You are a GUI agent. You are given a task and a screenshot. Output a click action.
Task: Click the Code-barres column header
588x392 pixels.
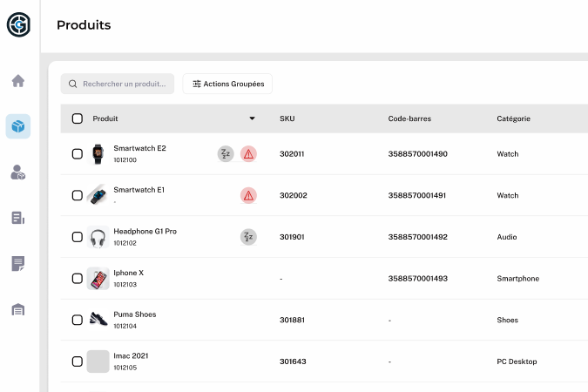coord(409,118)
